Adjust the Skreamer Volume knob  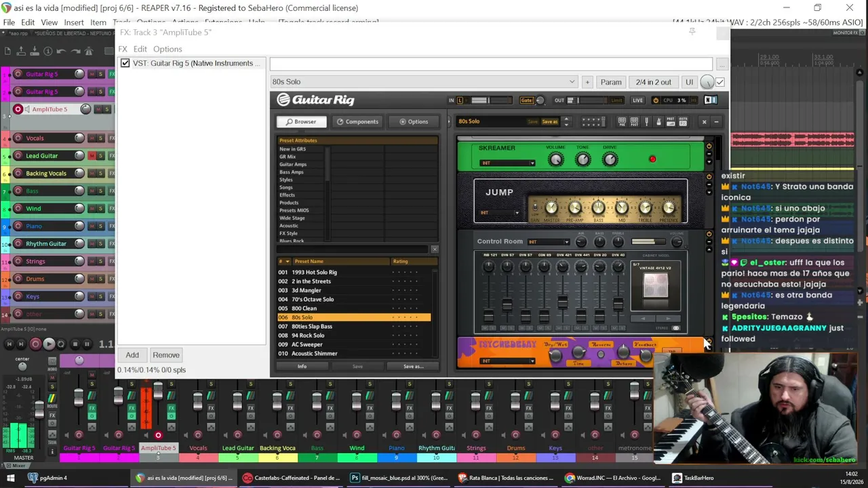(555, 160)
